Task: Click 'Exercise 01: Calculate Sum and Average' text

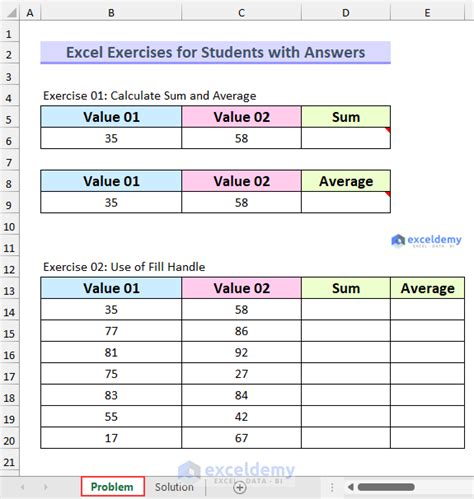Action: click(150, 96)
